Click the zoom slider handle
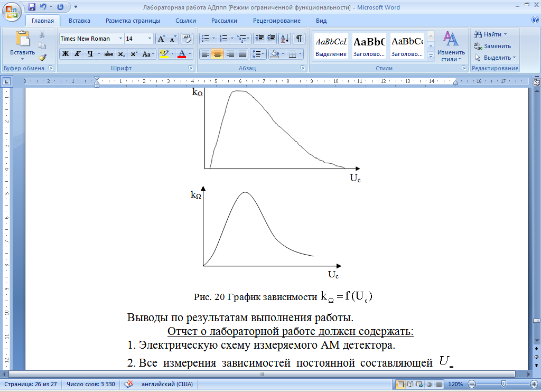Viewport: 541px width, 392px height. click(503, 384)
